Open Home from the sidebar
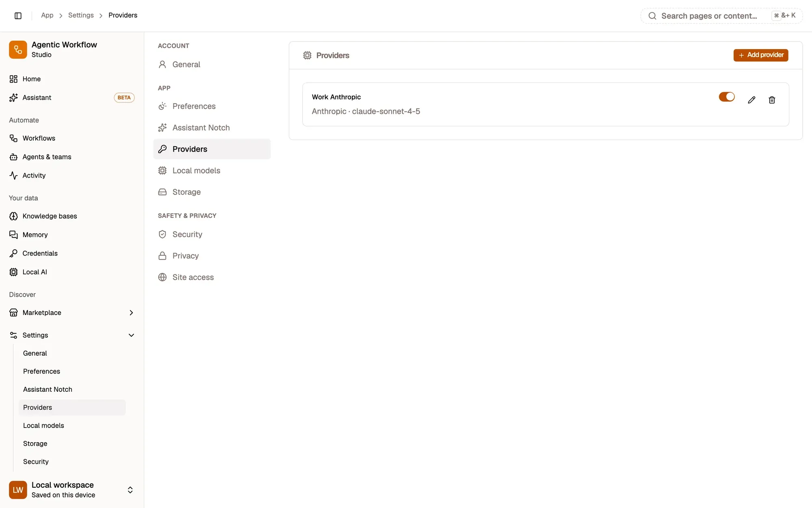812x508 pixels. pos(72,79)
